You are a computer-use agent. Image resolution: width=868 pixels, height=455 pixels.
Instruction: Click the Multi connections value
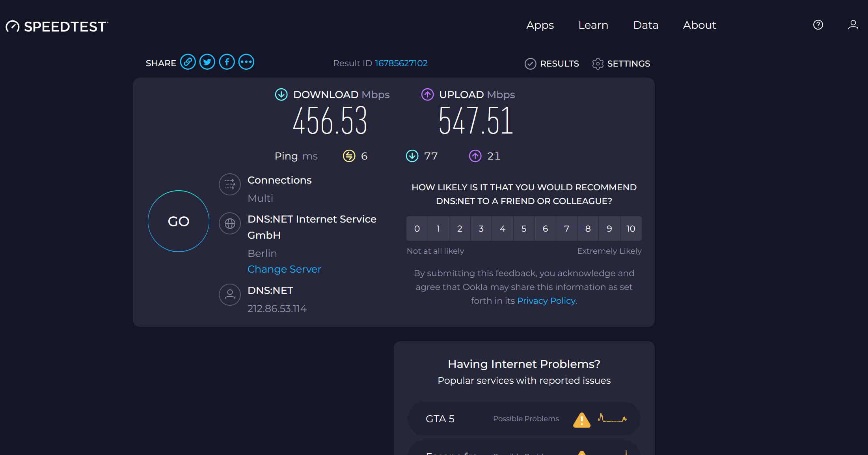260,198
